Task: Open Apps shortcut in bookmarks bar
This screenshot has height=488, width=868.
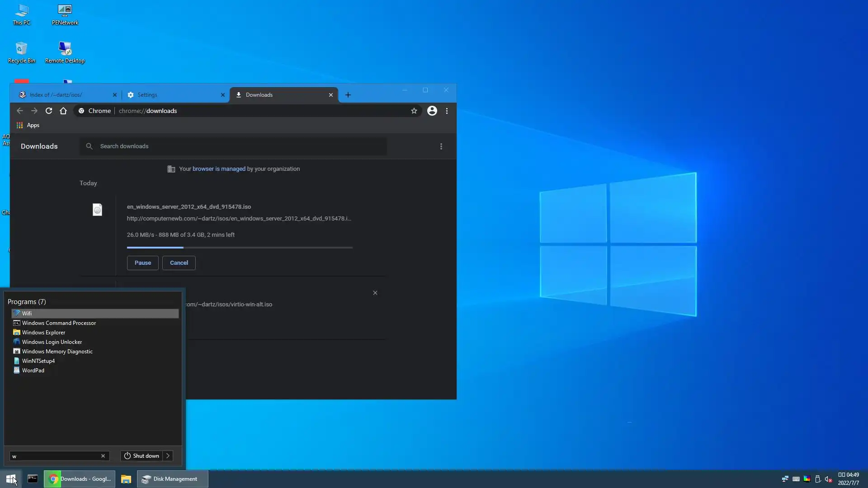Action: pyautogui.click(x=28, y=125)
